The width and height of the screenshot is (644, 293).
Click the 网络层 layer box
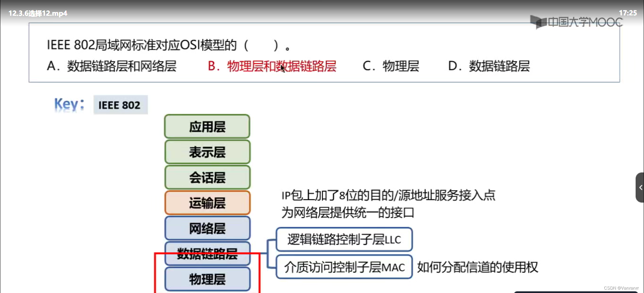[207, 228]
